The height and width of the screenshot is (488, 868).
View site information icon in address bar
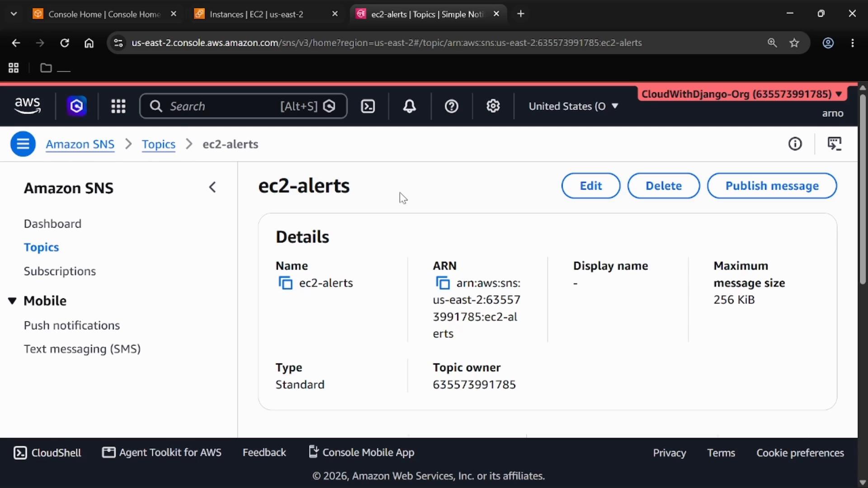(118, 43)
